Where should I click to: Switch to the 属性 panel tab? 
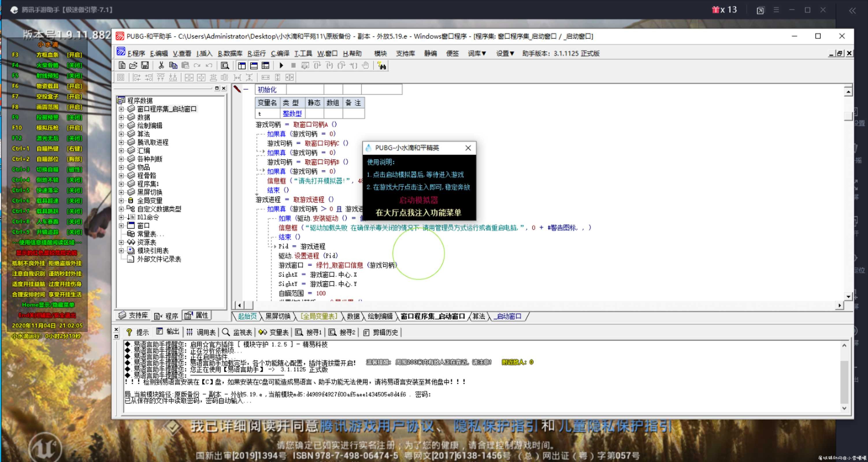coord(196,316)
